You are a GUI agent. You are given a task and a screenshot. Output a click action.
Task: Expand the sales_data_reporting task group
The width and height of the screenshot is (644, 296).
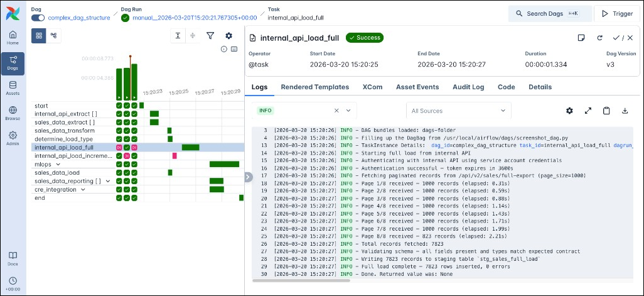(x=108, y=181)
